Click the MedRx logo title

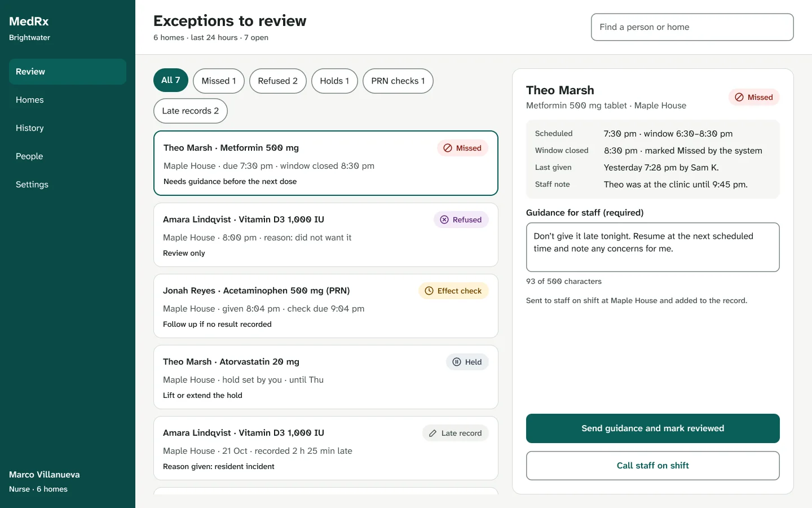(29, 21)
